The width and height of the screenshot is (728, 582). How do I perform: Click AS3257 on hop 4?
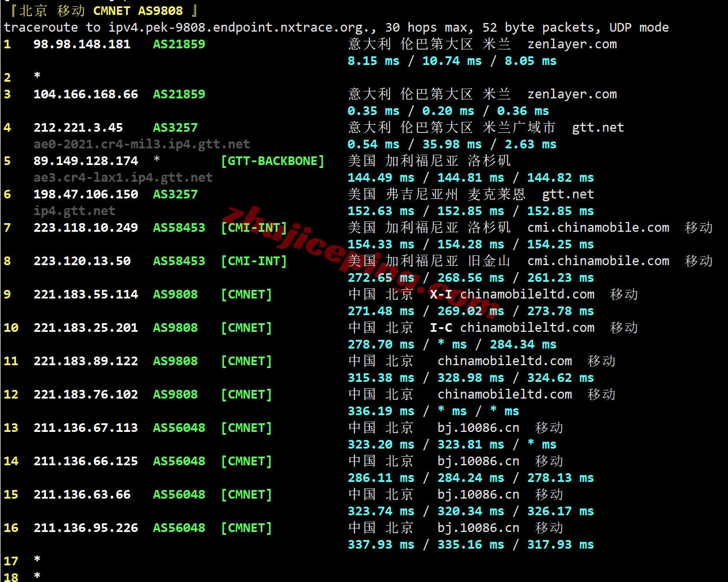(176, 128)
